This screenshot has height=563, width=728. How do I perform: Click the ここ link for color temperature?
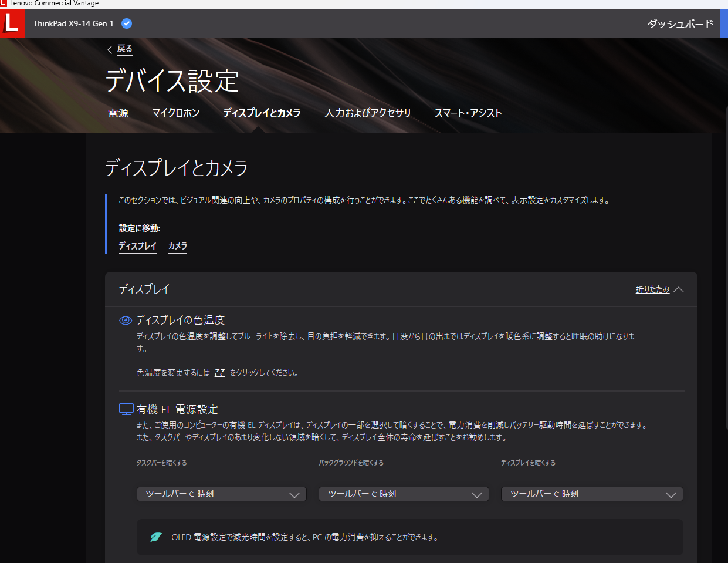[220, 373]
